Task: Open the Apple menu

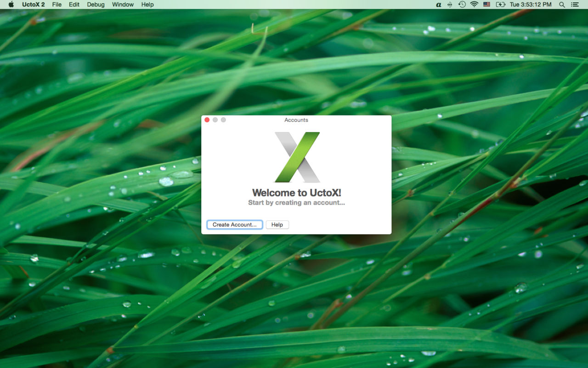Action: coord(11,5)
